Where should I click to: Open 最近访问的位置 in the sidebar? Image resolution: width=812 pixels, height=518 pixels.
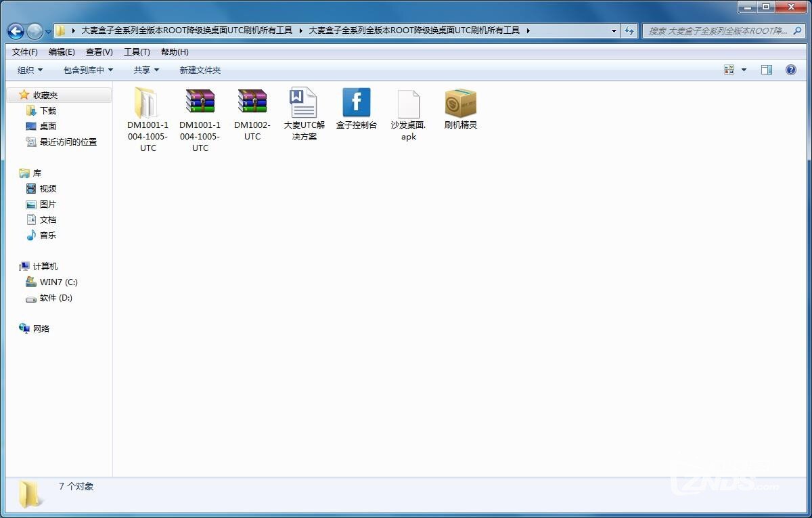[68, 142]
